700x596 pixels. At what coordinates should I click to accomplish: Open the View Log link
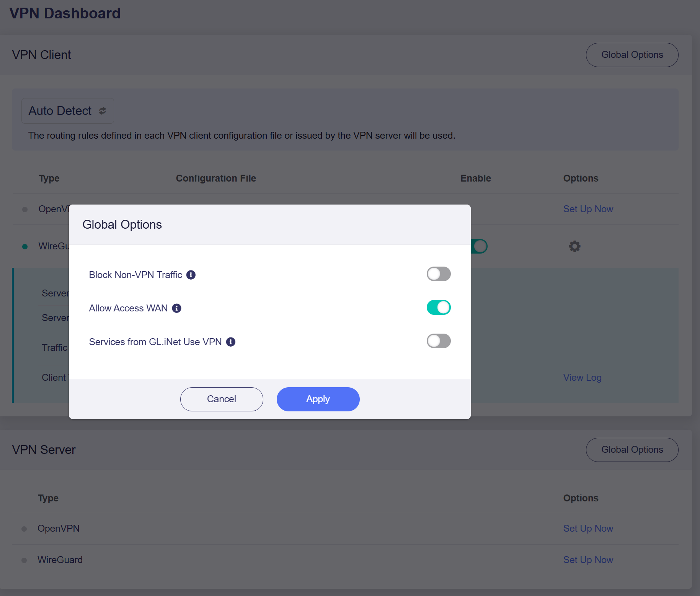click(582, 378)
